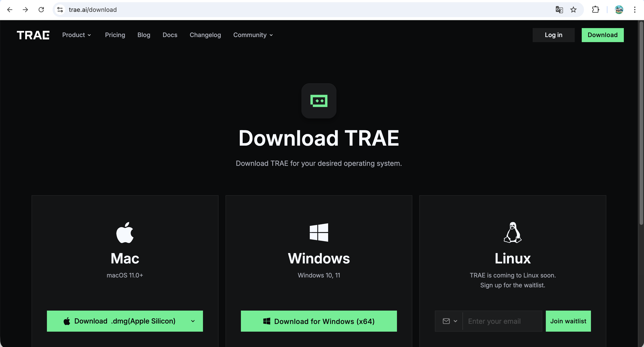Click the Log in button

point(553,35)
